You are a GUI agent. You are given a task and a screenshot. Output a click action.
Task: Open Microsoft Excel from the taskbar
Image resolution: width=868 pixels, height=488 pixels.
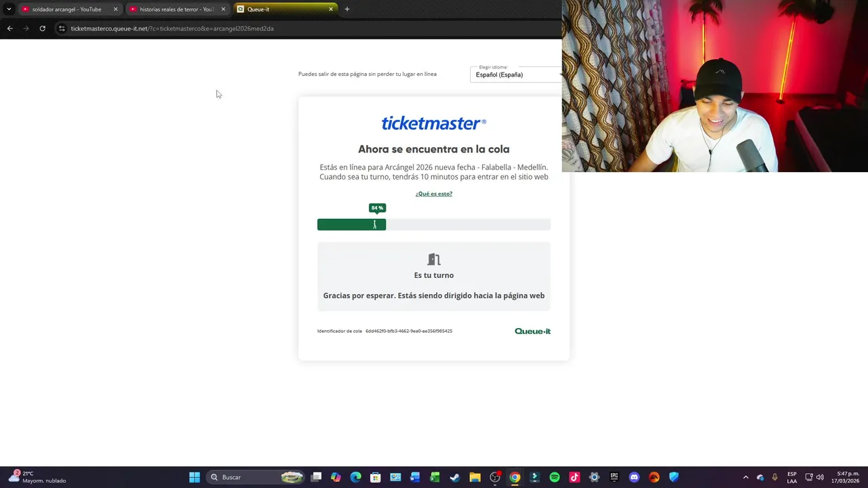[435, 477]
